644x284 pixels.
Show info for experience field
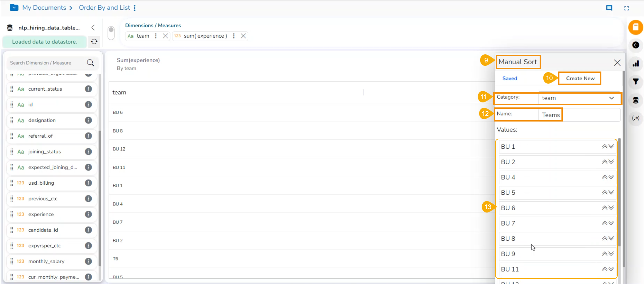pos(89,214)
